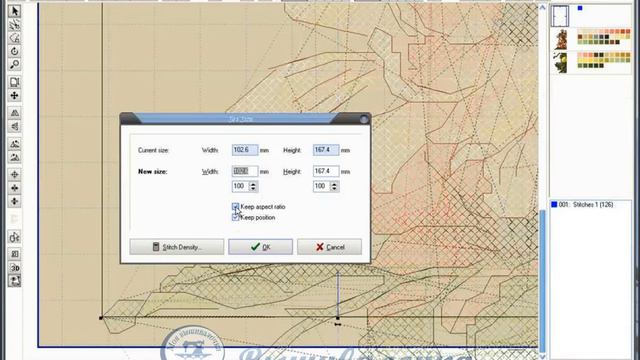Click the green figure design's color palette
This screenshot has height=360, width=640.
point(604,60)
